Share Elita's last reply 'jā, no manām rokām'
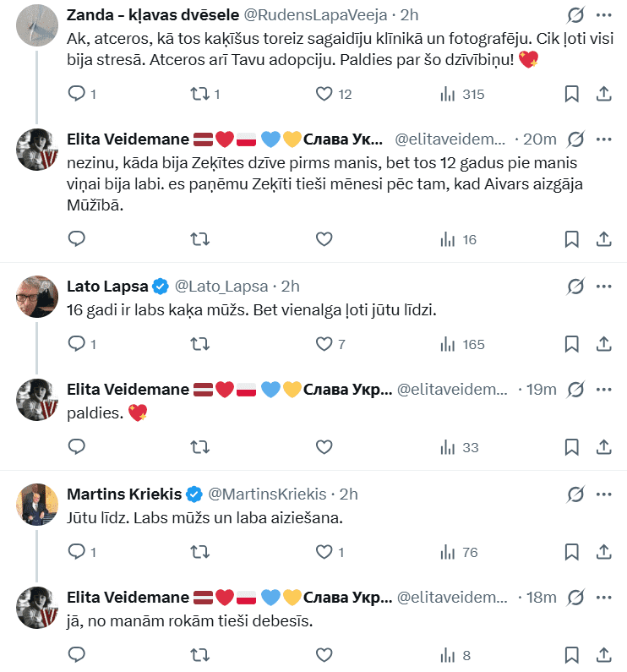Screen dimensions: 627x672 click(604, 654)
